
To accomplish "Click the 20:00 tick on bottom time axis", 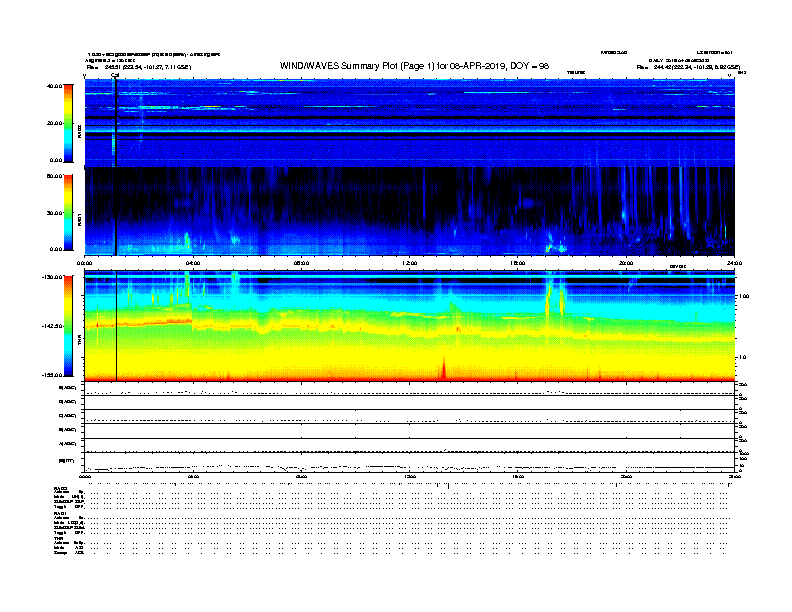I will pos(626,476).
